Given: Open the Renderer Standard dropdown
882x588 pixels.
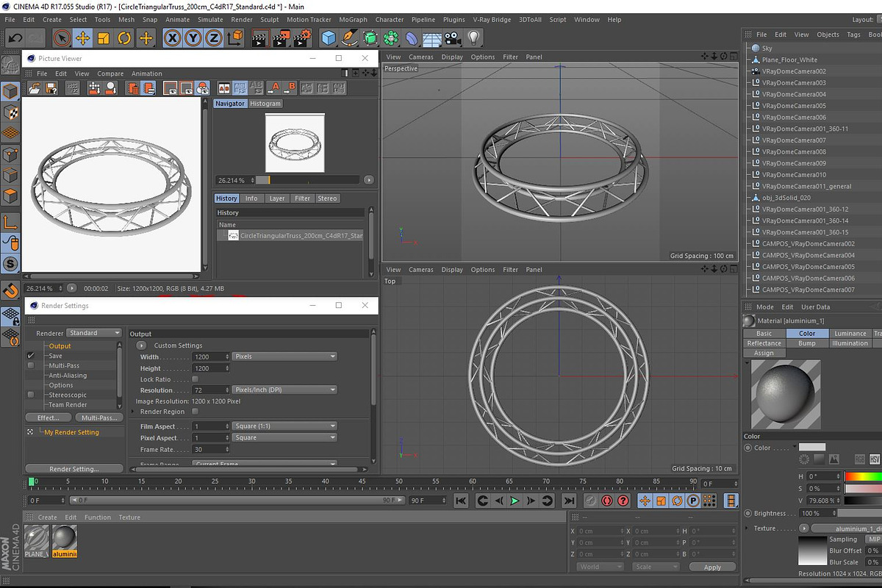Looking at the screenshot, I should point(94,333).
